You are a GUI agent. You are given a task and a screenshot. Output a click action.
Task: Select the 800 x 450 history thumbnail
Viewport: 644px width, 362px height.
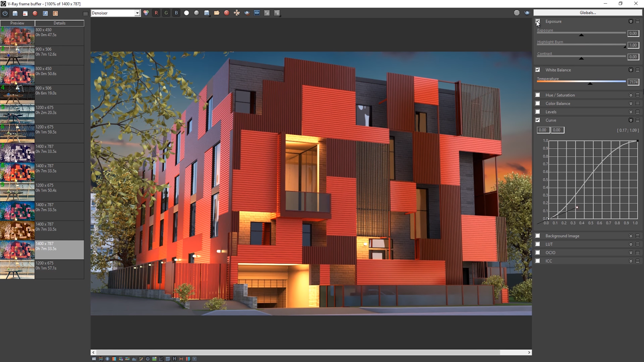18,36
